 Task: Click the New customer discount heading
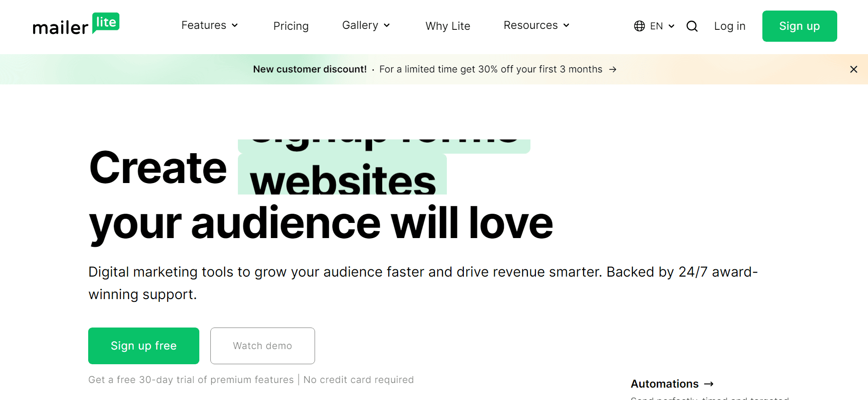[310, 69]
